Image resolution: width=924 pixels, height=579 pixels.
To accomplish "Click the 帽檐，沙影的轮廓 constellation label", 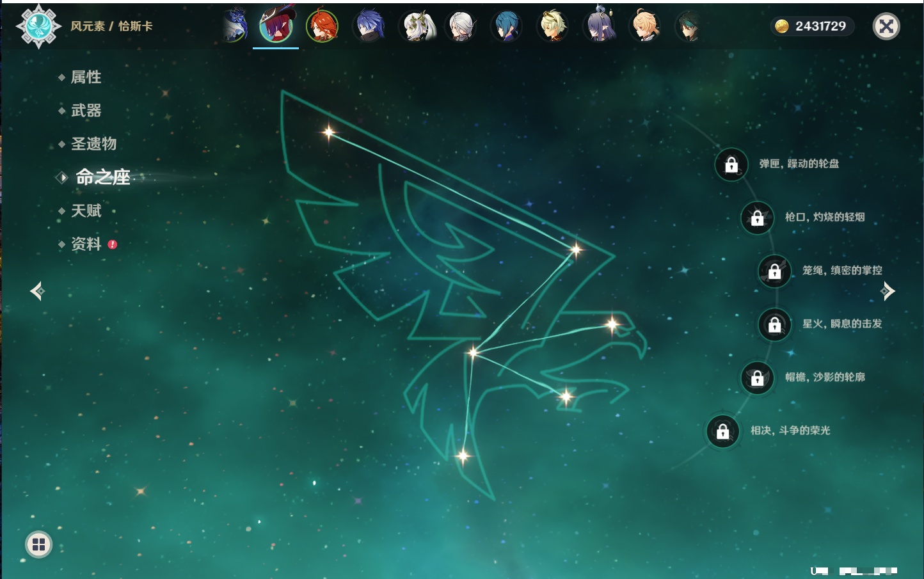I will pos(825,377).
